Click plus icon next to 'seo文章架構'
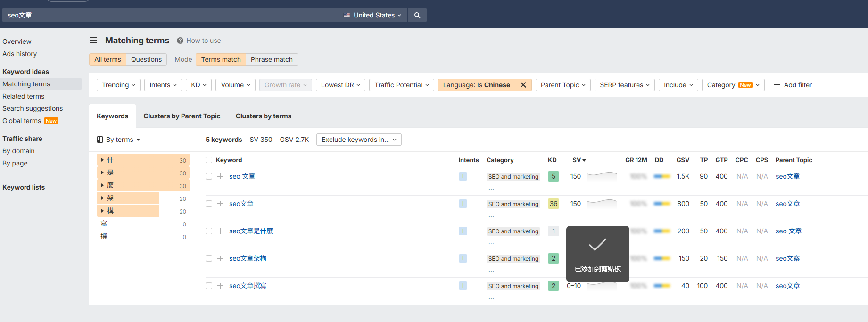868x322 pixels. [220, 258]
